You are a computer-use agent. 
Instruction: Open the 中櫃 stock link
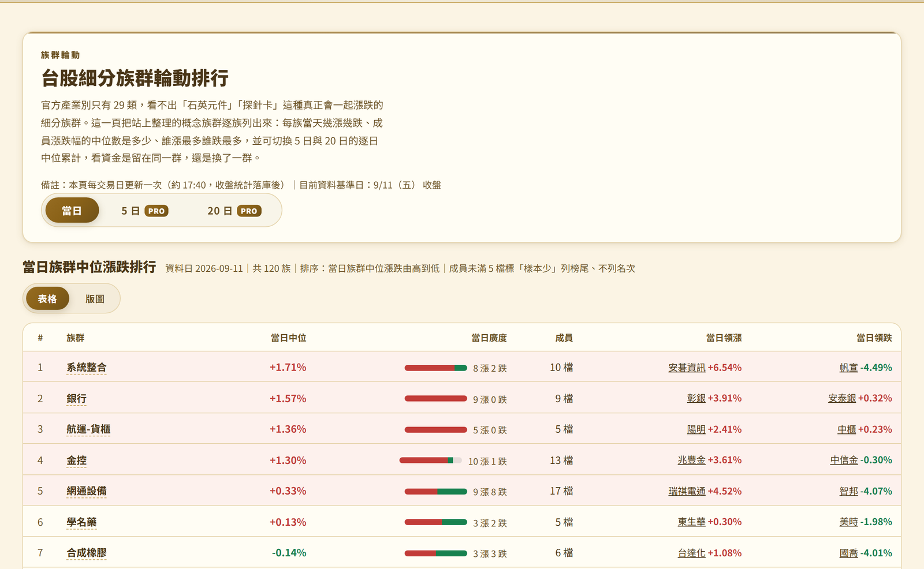tap(847, 429)
